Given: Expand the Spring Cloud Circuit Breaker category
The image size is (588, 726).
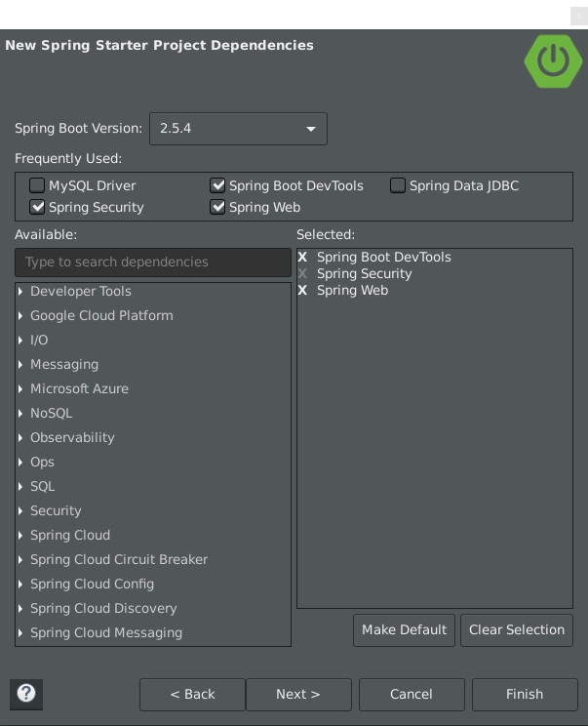Looking at the screenshot, I should point(20,560).
